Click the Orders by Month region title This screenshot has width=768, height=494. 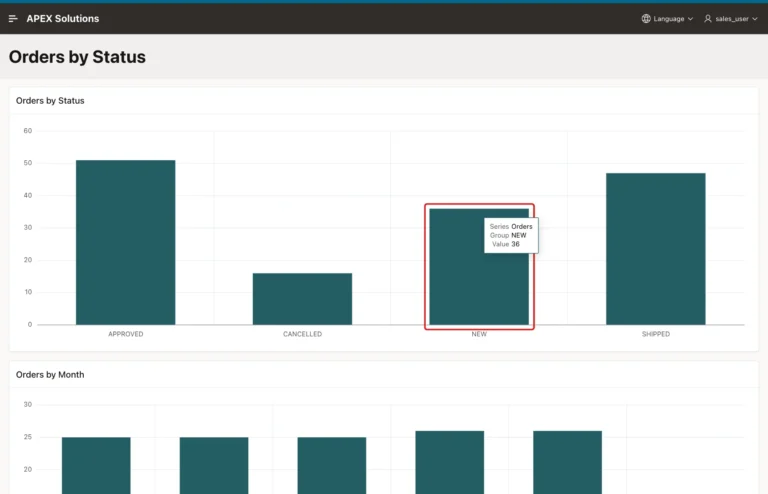(x=50, y=375)
